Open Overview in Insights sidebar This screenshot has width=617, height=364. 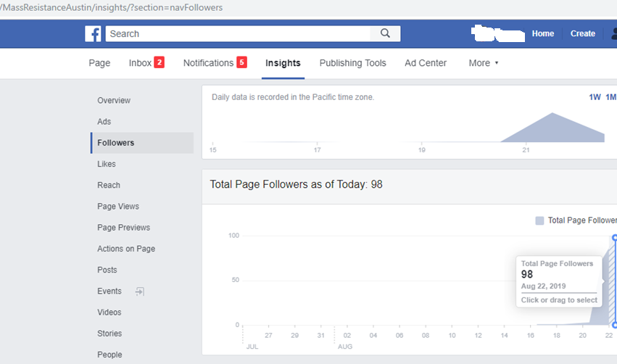(114, 101)
